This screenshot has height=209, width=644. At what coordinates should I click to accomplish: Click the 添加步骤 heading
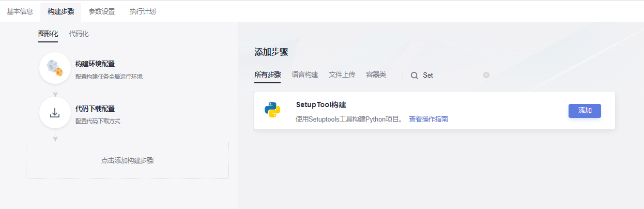[271, 52]
